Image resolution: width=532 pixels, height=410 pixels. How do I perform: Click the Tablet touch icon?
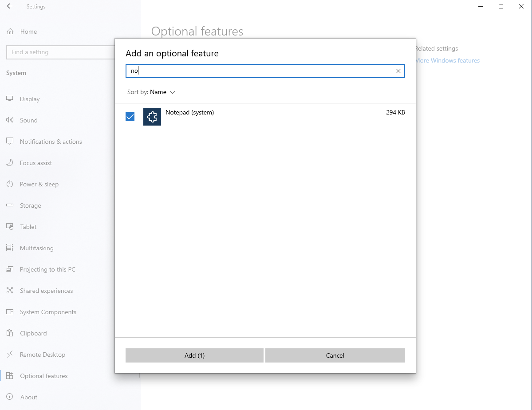point(10,226)
